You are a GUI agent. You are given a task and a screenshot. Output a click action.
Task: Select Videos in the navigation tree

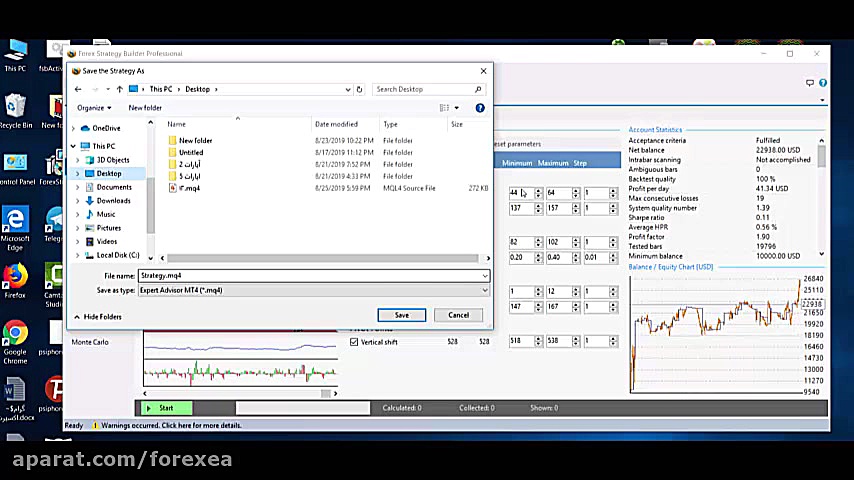tap(102, 241)
